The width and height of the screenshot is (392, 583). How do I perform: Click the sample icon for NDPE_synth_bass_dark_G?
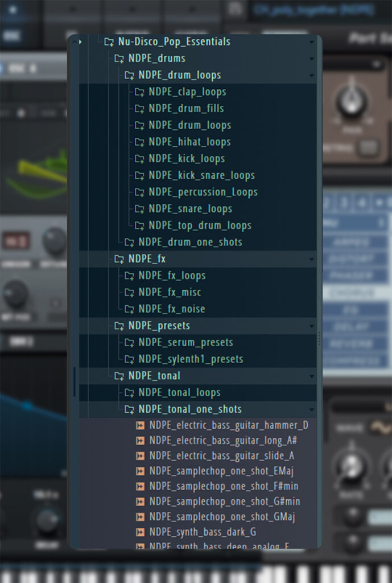coord(140,532)
